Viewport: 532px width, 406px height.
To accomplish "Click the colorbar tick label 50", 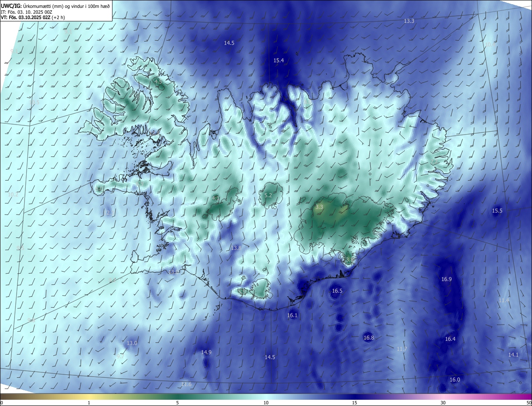I will pyautogui.click(x=529, y=403).
